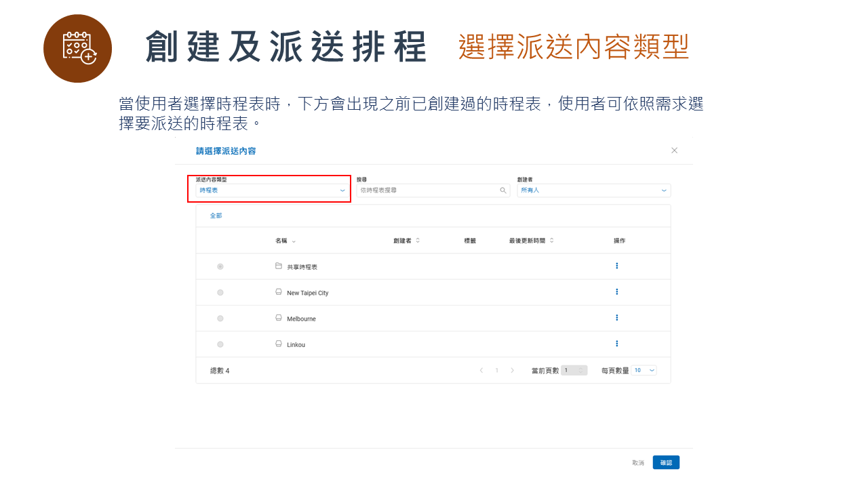The height and width of the screenshot is (488, 868).
Task: Open actions menu for 共享時程表
Action: pos(616,266)
